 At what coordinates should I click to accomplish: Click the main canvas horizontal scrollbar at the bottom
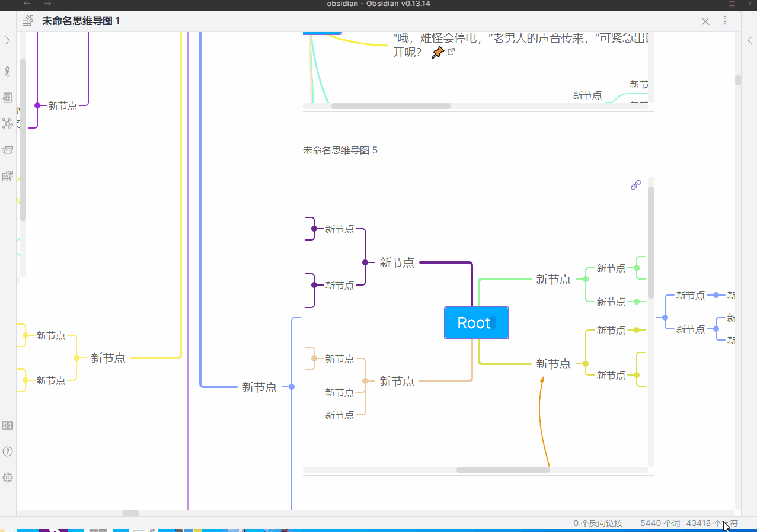(130, 513)
